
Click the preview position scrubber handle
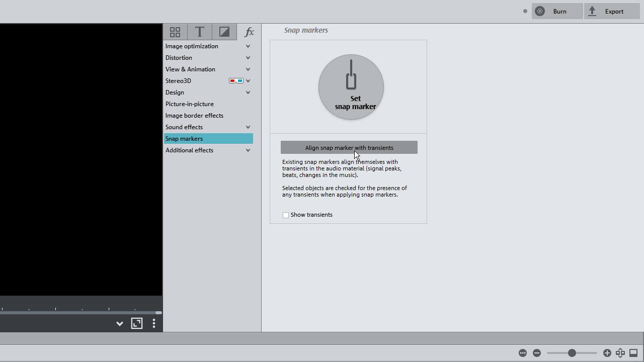coord(158,313)
